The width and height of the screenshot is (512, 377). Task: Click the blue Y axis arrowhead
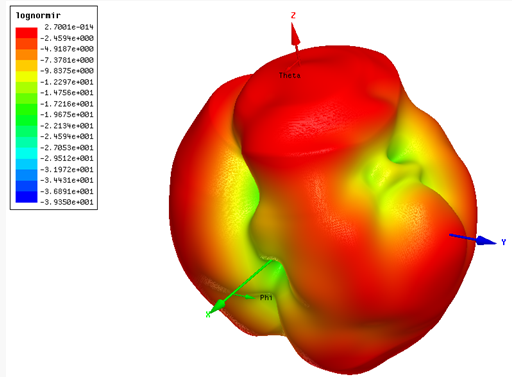coord(486,240)
